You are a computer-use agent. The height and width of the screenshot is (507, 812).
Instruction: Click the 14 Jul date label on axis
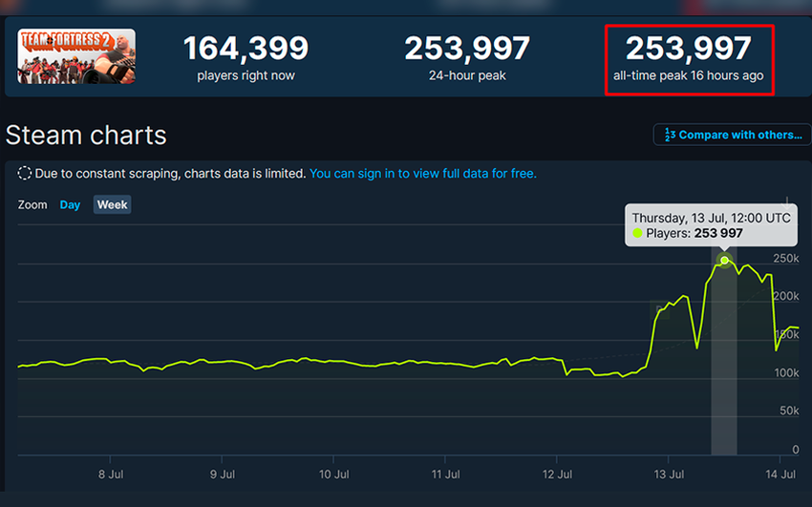[x=780, y=474]
